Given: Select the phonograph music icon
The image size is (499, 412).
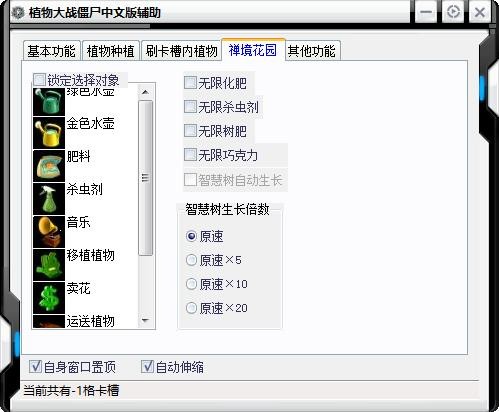Looking at the screenshot, I should (49, 232).
